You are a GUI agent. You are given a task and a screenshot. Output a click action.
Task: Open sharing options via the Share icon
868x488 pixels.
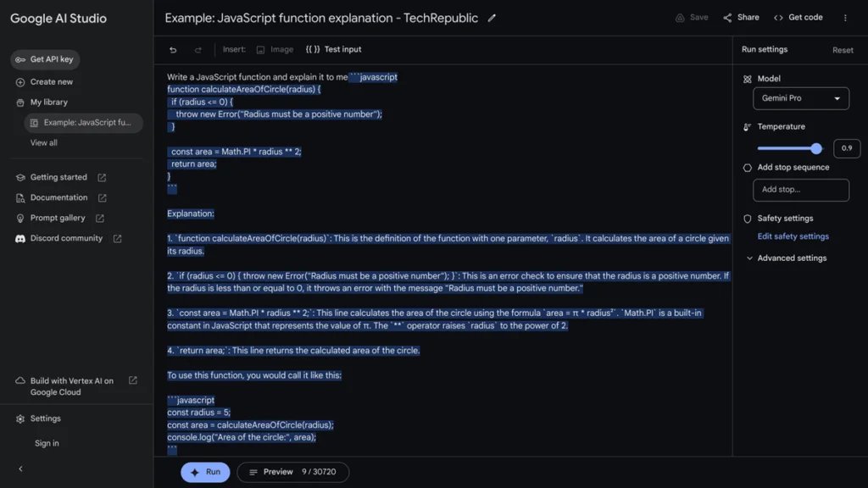point(727,17)
